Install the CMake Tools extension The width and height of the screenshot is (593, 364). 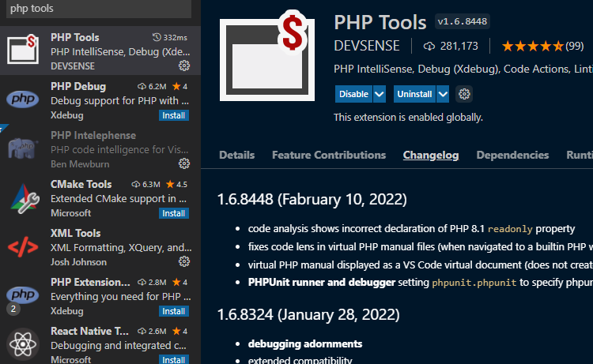174,213
